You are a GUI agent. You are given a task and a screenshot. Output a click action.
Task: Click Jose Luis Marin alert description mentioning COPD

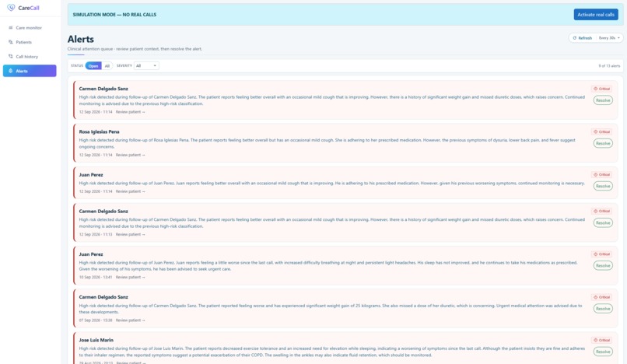[332, 352]
